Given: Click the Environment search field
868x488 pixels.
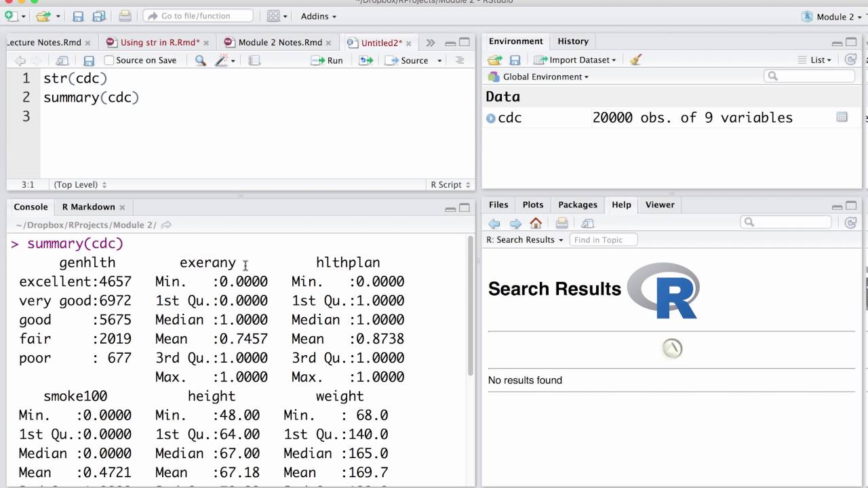Looking at the screenshot, I should 810,77.
